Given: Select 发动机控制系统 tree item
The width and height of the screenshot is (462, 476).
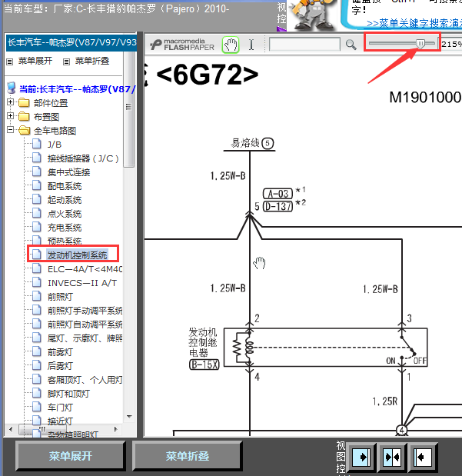Looking at the screenshot, I should point(77,255).
